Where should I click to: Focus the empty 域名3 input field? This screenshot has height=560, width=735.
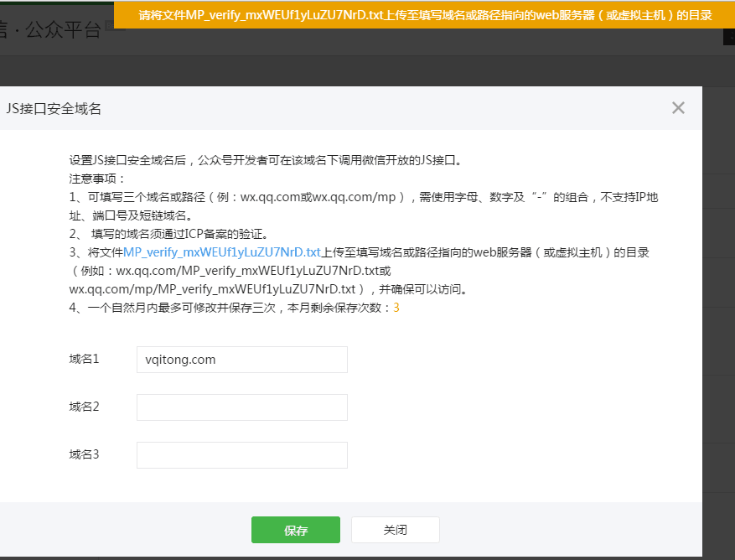click(x=241, y=455)
